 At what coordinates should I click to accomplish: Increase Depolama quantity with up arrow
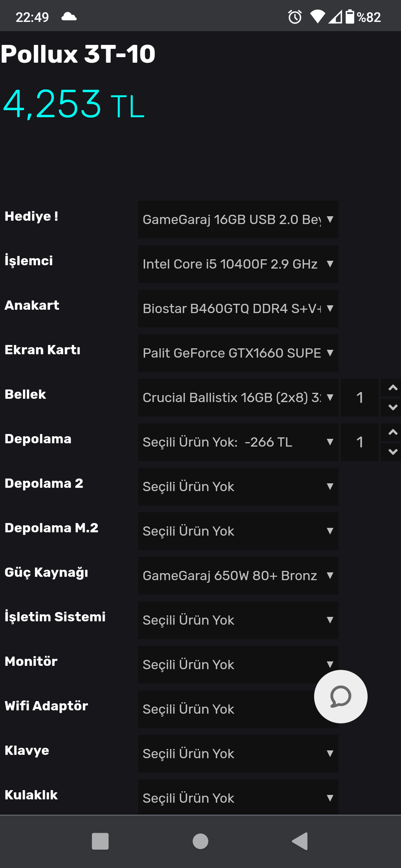392,433
